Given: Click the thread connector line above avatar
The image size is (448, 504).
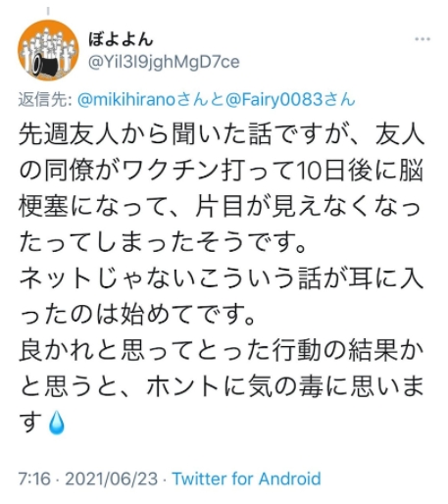Looking at the screenshot, I should (48, 12).
